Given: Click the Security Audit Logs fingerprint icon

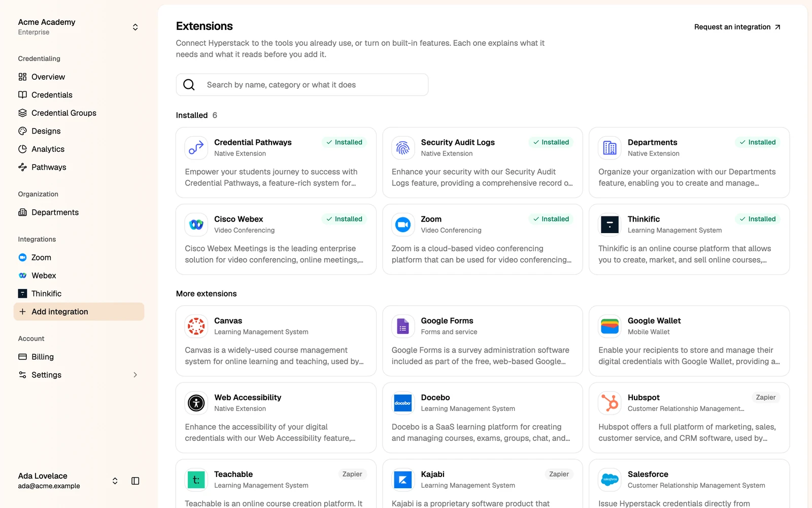Looking at the screenshot, I should 403,148.
